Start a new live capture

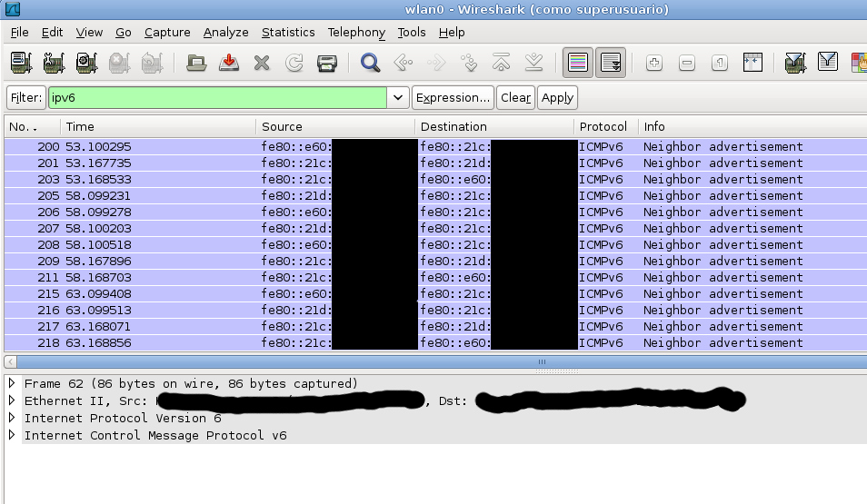point(86,63)
